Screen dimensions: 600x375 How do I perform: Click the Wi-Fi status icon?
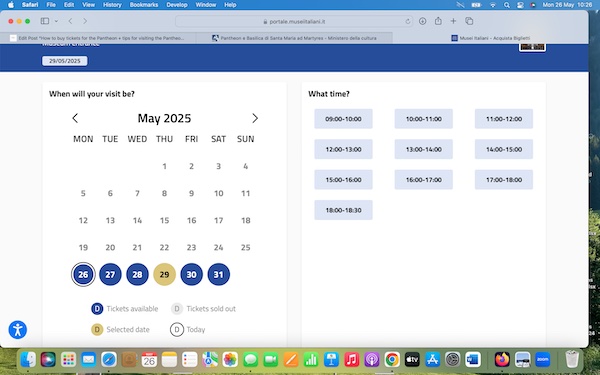tap(493, 5)
